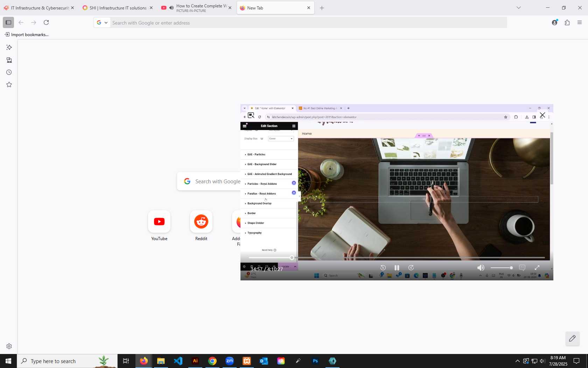Screen dimensions: 588x368
Task: Send the picture-in-picture video back to its tab
Action: [251, 115]
